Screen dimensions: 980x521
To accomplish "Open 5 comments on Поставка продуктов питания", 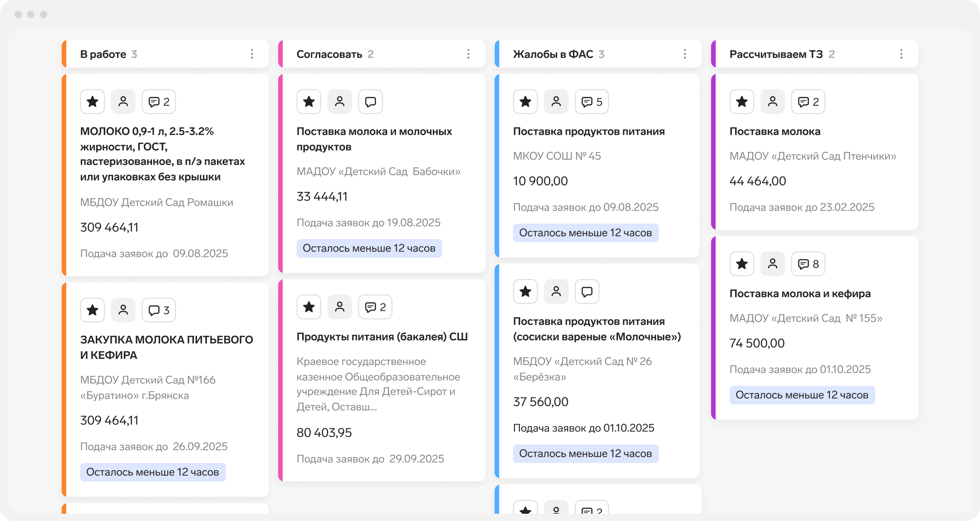I will (x=592, y=102).
